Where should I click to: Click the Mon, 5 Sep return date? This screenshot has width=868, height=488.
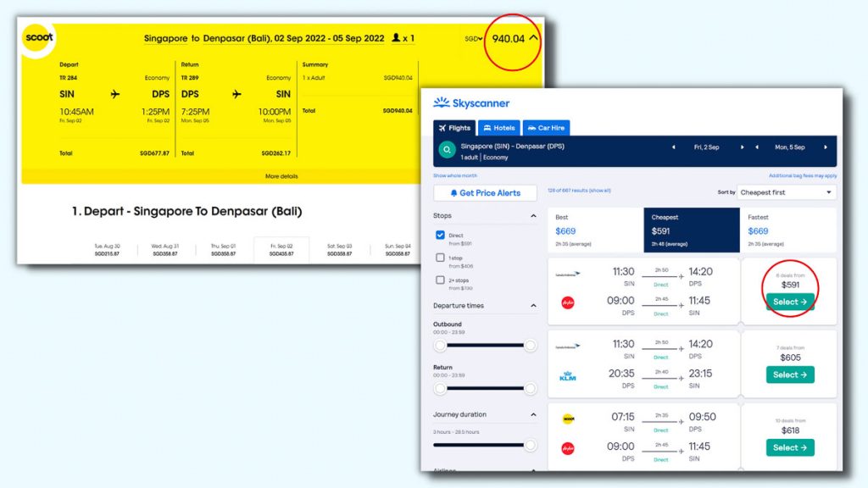click(x=790, y=147)
